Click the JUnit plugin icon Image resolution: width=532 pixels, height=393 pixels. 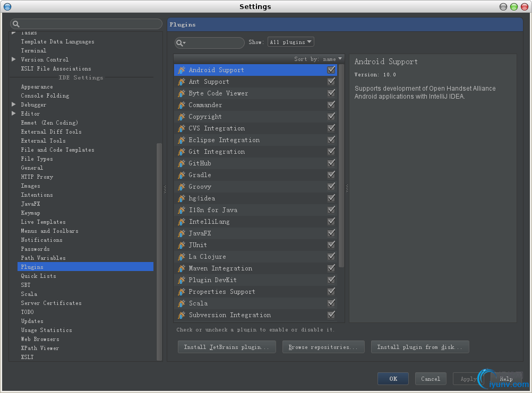click(x=182, y=245)
